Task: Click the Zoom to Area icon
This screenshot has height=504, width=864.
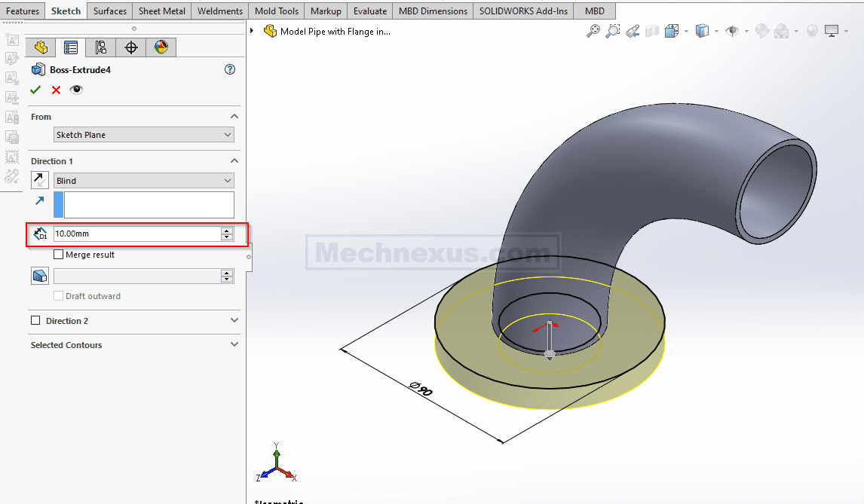Action: click(x=613, y=31)
